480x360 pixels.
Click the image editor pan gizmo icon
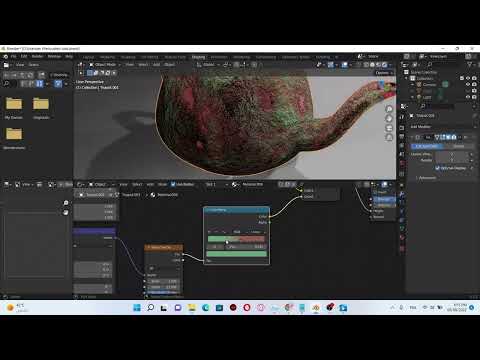pyautogui.click(x=66, y=212)
